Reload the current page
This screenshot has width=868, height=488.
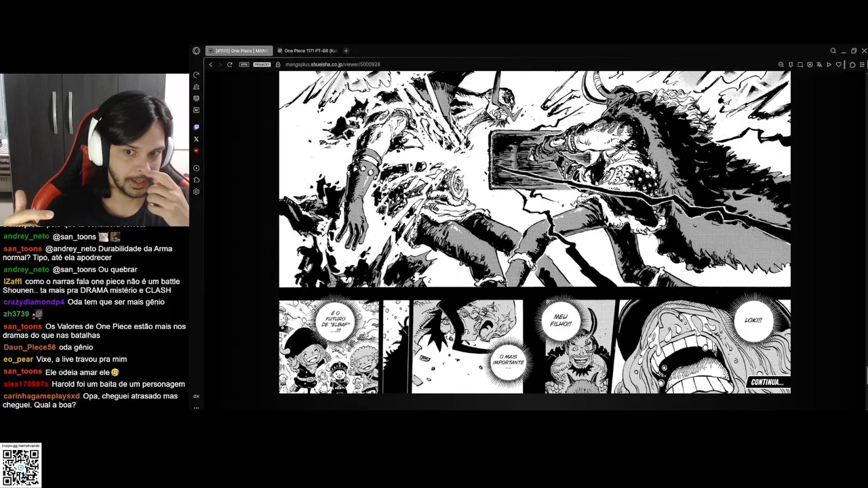[x=230, y=64]
